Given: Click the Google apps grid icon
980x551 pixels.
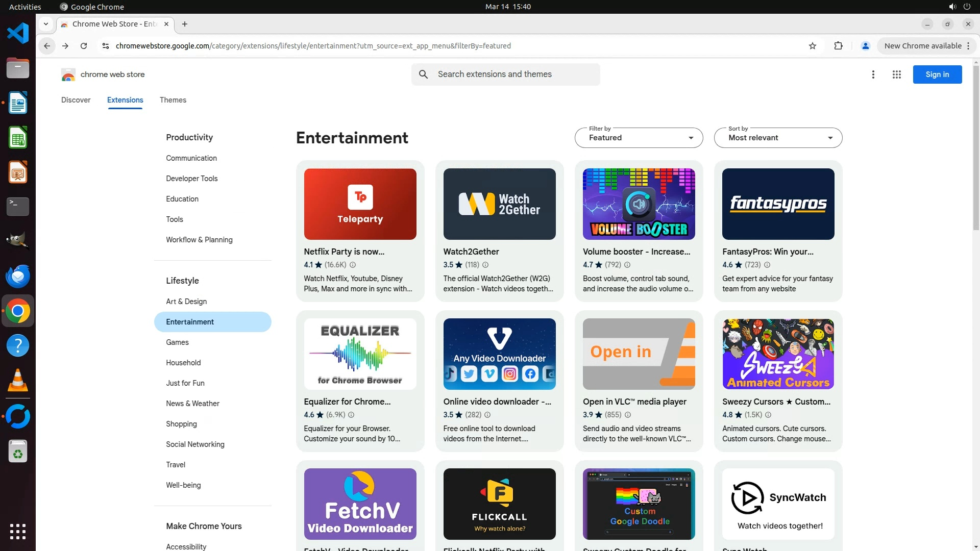Looking at the screenshot, I should tap(897, 74).
